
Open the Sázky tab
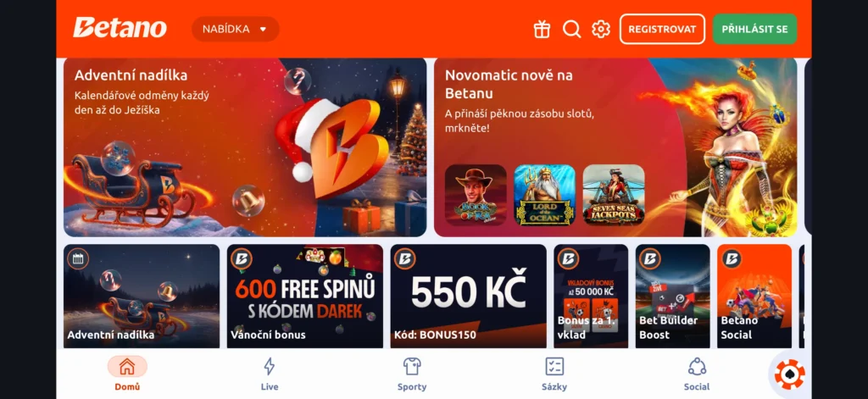(x=554, y=374)
